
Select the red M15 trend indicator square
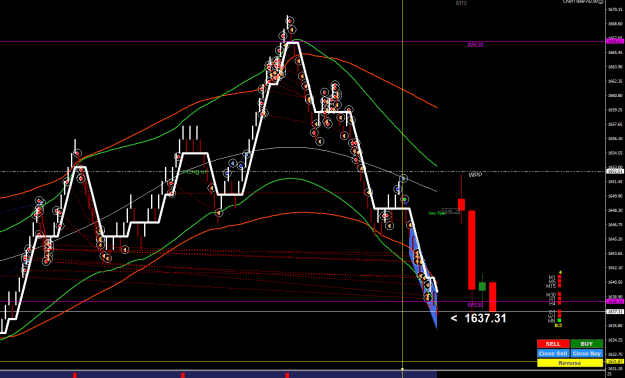click(x=559, y=285)
